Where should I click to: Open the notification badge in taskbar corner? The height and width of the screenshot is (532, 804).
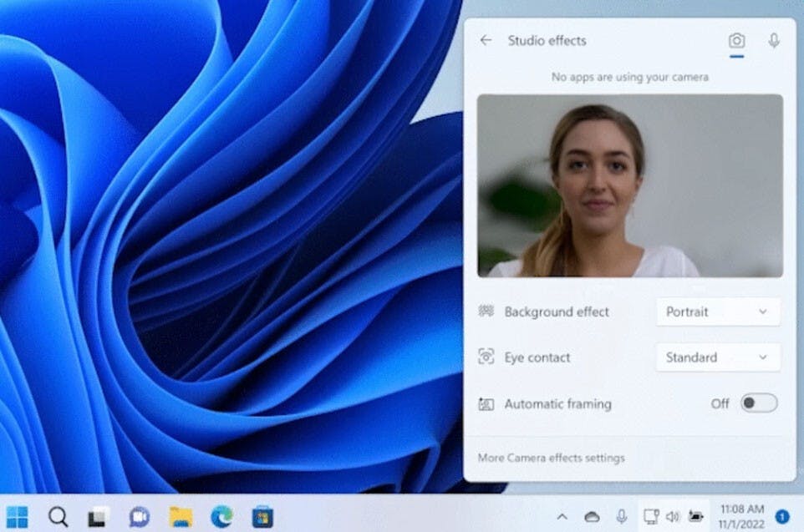pos(782,516)
